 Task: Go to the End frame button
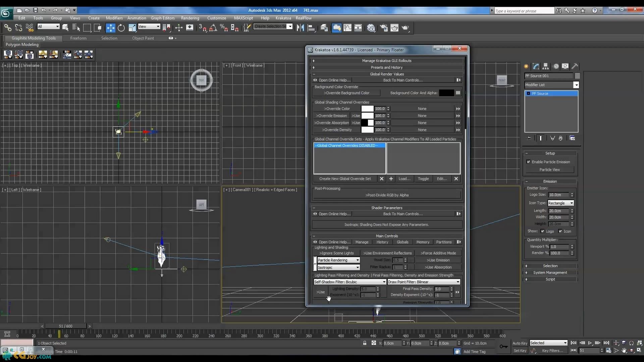(606, 343)
